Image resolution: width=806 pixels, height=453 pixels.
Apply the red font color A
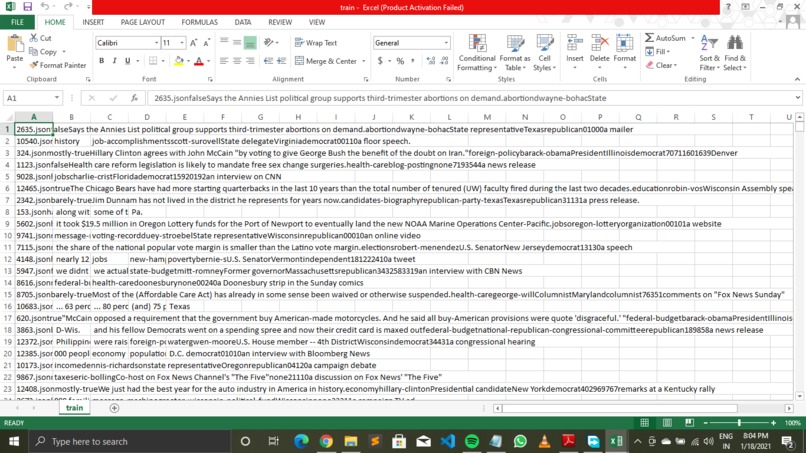[199, 61]
